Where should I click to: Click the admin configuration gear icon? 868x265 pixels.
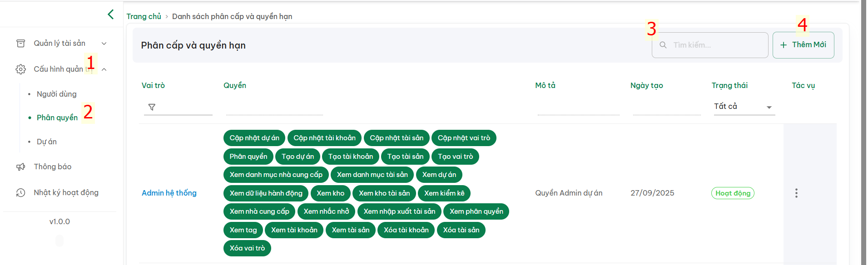click(21, 69)
